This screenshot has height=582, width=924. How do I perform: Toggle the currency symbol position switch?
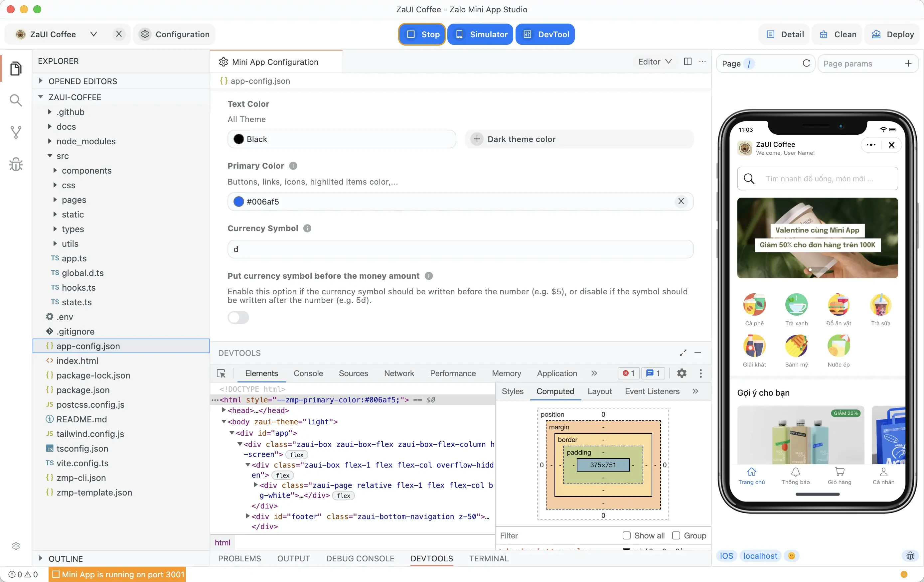(x=239, y=317)
